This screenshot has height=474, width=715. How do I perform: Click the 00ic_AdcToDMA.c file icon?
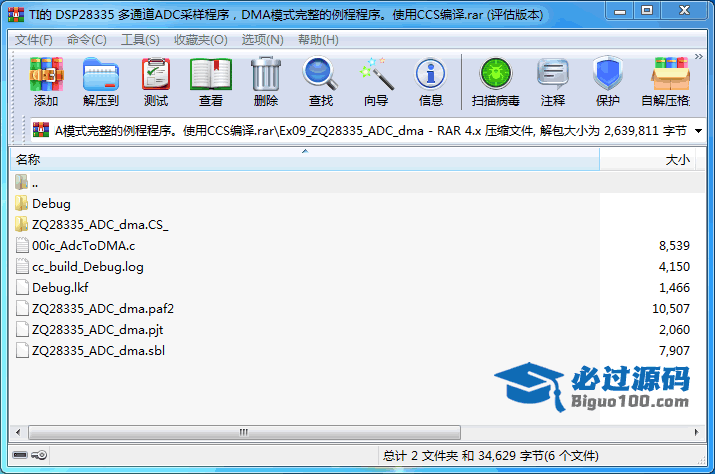point(22,245)
